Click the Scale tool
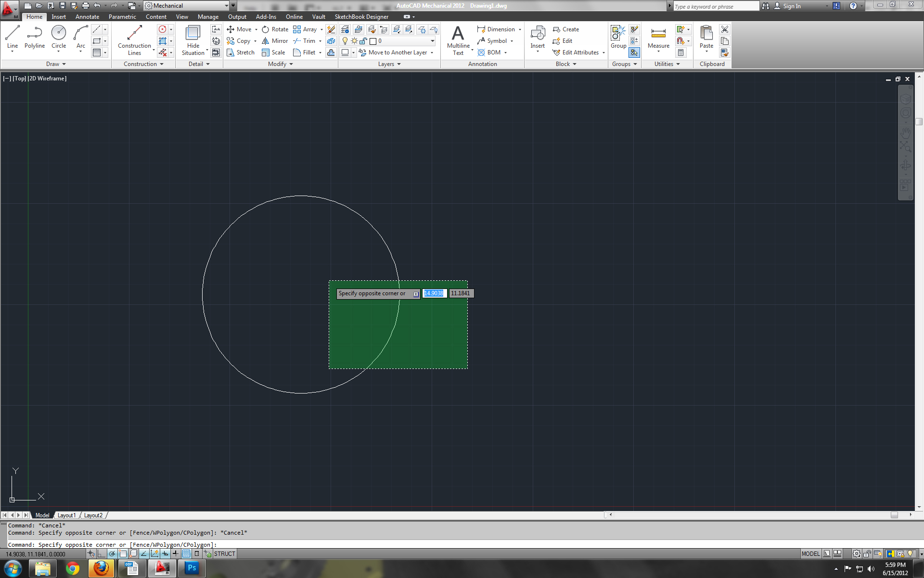This screenshot has height=578, width=924. coord(273,53)
